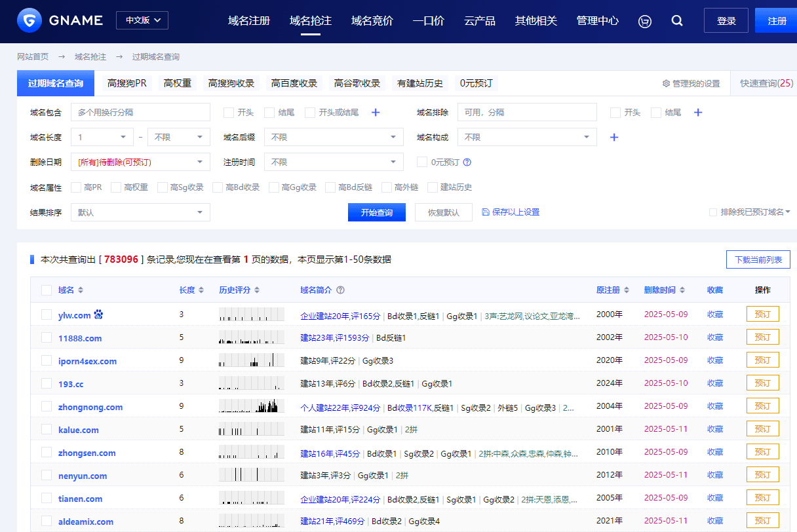This screenshot has width=797, height=532.
Task: Enable the 高PR attribute checkbox
Action: pyautogui.click(x=76, y=187)
